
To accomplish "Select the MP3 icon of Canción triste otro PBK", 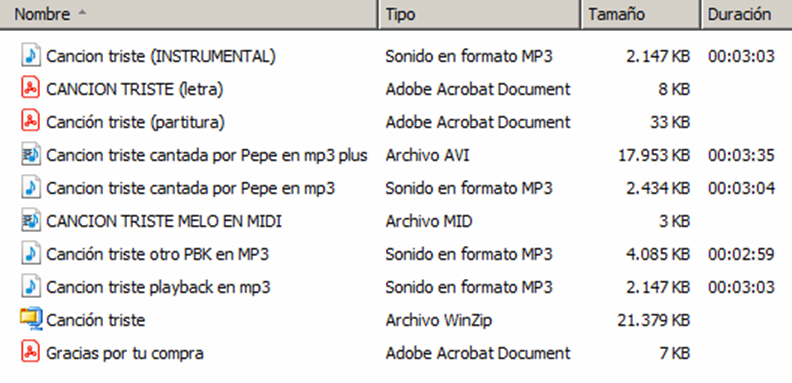I will click(31, 254).
